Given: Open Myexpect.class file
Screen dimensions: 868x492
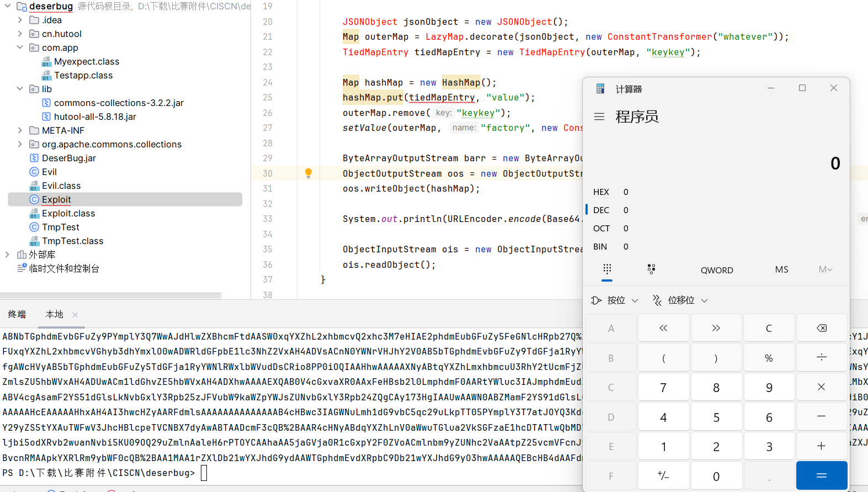Looking at the screenshot, I should click(87, 61).
